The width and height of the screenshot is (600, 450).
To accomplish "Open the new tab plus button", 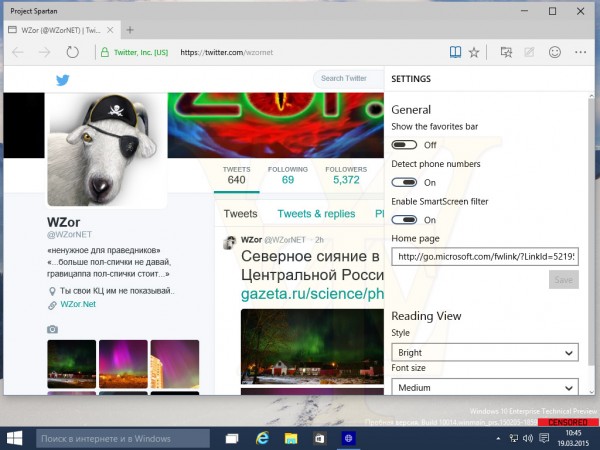I will (131, 29).
